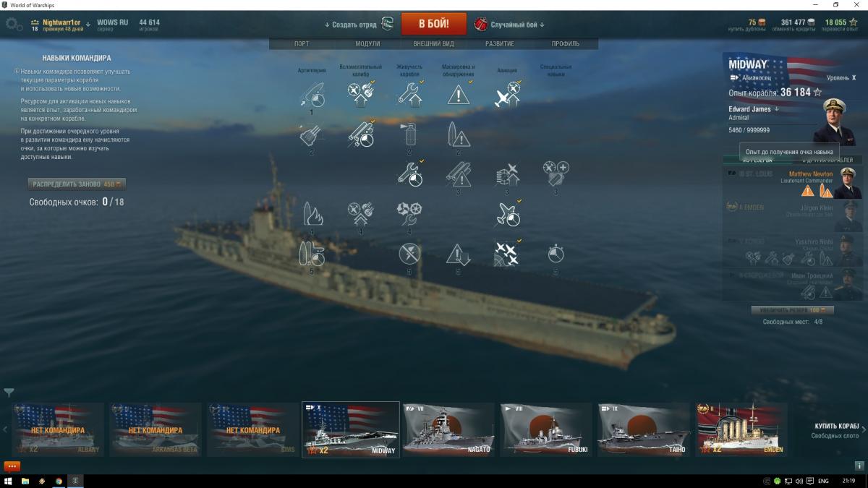Pick the burning shell artillery skill

coord(312,213)
